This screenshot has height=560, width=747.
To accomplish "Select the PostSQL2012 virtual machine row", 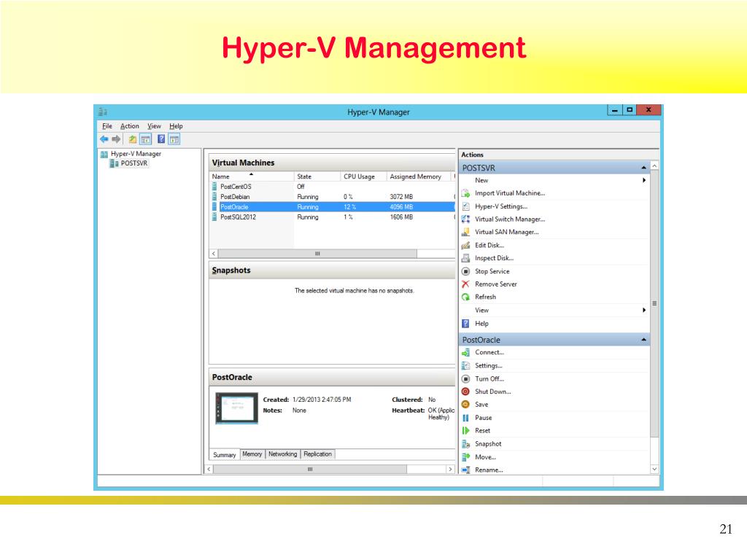I will point(333,217).
